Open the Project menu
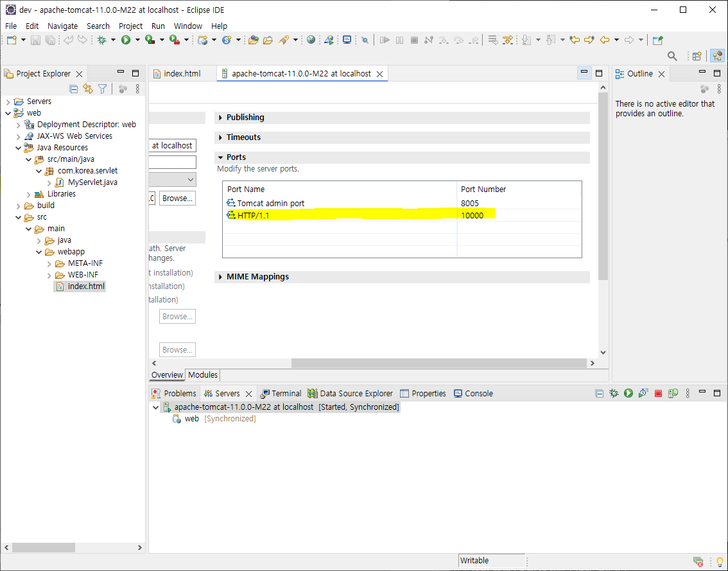Viewport: 728px width, 571px height. [130, 26]
